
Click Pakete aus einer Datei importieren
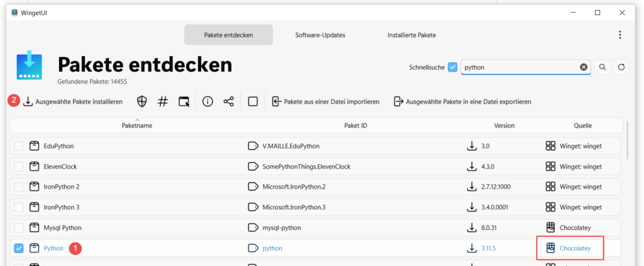pos(325,101)
